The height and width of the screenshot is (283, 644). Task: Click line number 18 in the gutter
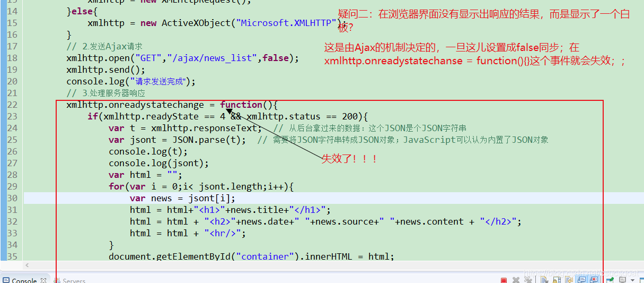point(12,58)
